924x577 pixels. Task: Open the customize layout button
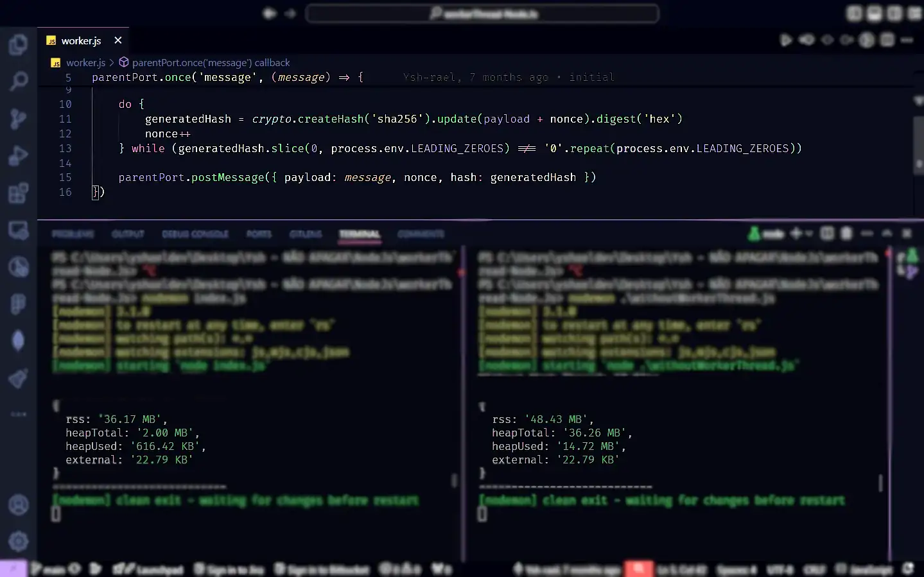point(914,13)
